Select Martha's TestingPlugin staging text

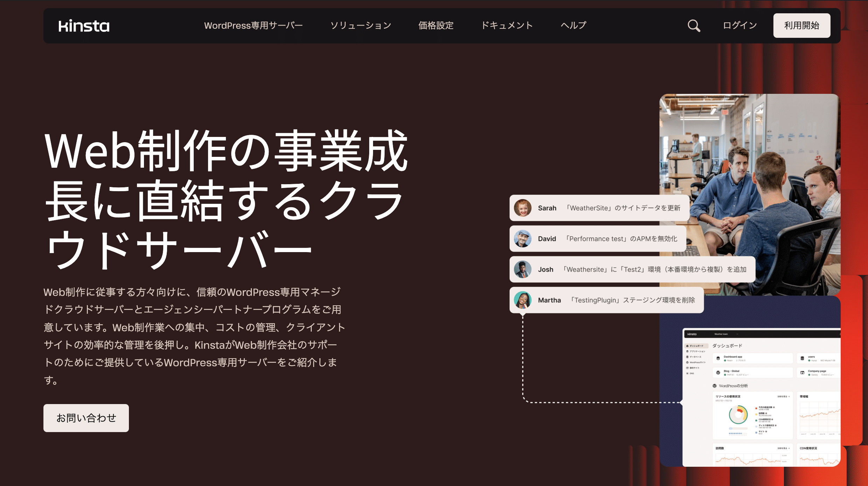point(633,300)
